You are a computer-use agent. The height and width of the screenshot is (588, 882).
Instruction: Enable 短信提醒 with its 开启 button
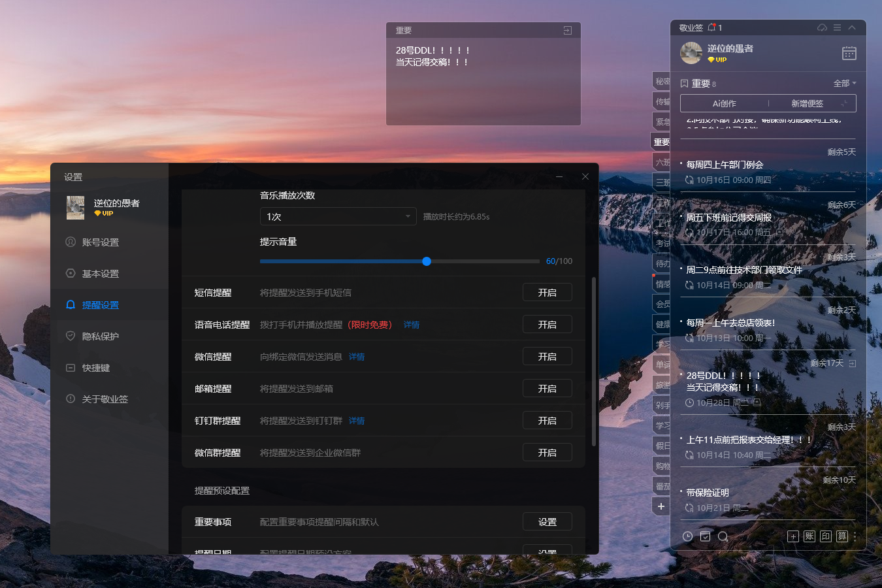pos(547,293)
